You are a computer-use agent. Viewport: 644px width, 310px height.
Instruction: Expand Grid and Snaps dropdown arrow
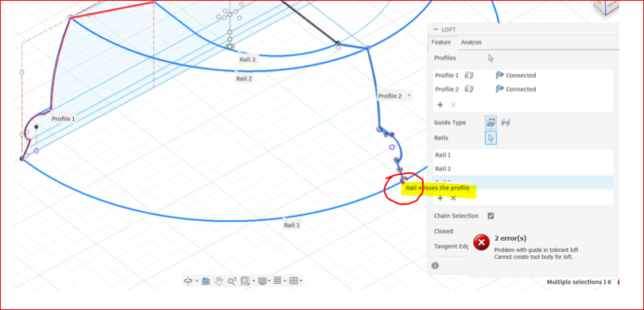pyautogui.click(x=285, y=281)
